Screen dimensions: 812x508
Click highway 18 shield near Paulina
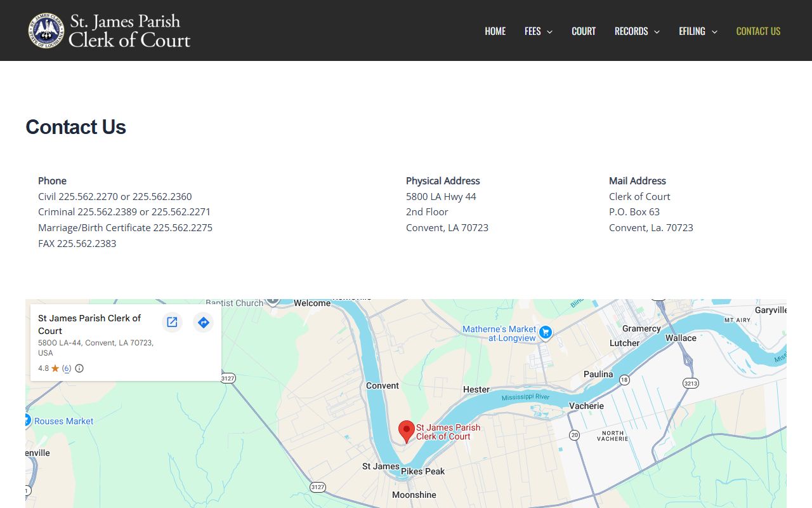pos(625,380)
